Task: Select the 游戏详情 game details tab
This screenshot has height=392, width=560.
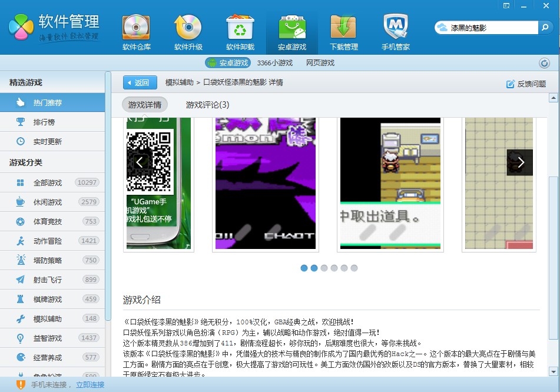Action: pyautogui.click(x=145, y=105)
